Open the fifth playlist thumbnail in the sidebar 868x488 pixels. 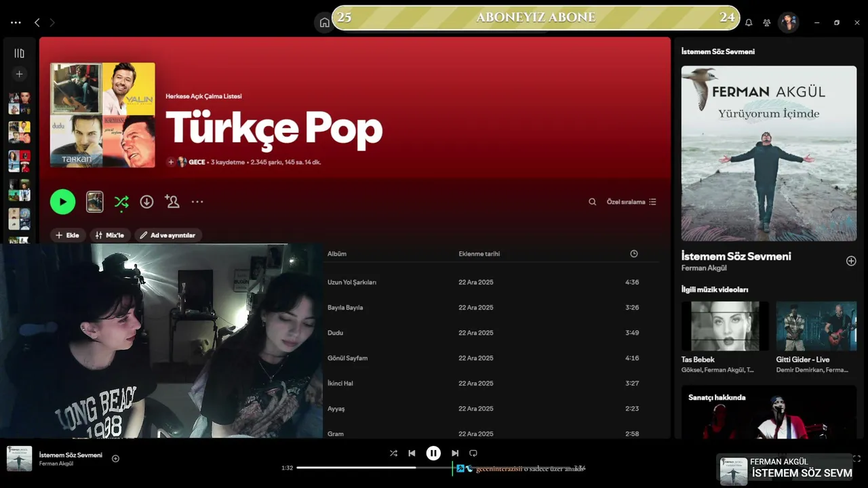19,219
